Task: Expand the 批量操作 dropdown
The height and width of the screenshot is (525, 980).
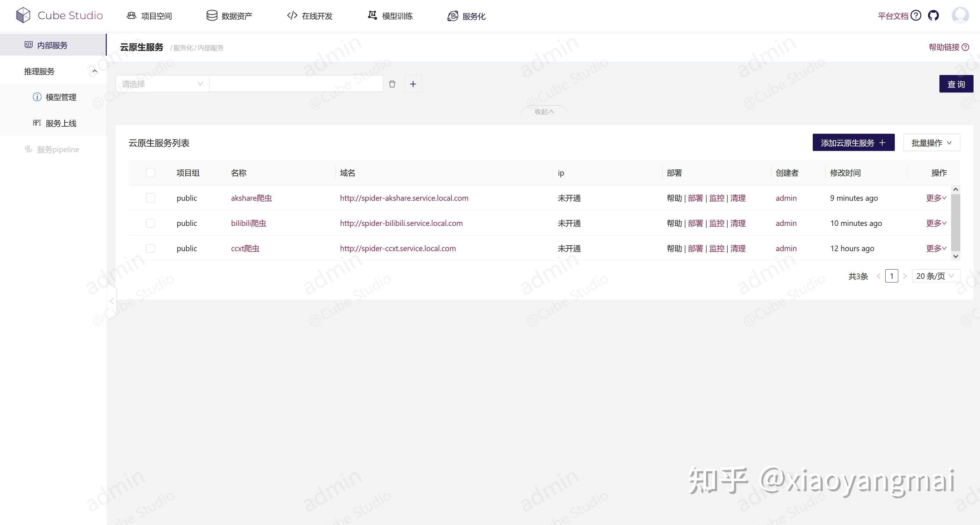Action: pyautogui.click(x=931, y=143)
